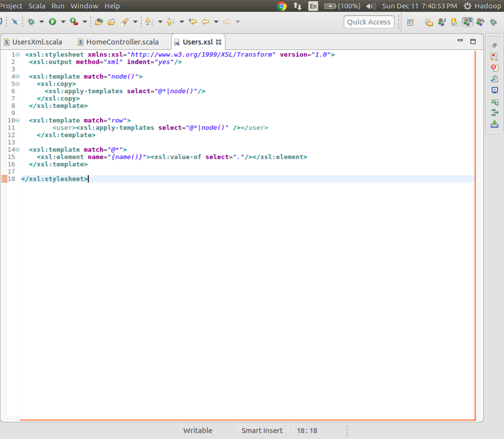Viewport: 504px width, 439px height.
Task: Collapse the xsl:stylesheet fold on line 1
Action: click(x=18, y=55)
